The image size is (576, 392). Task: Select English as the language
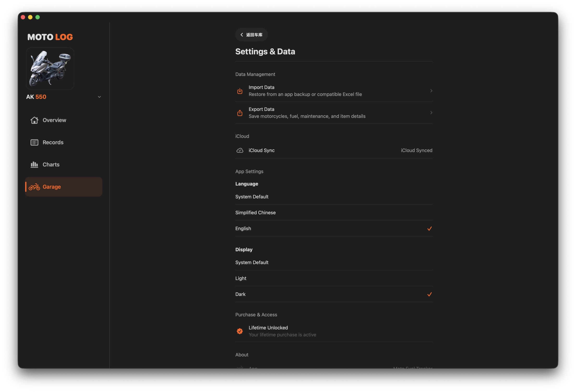point(334,228)
